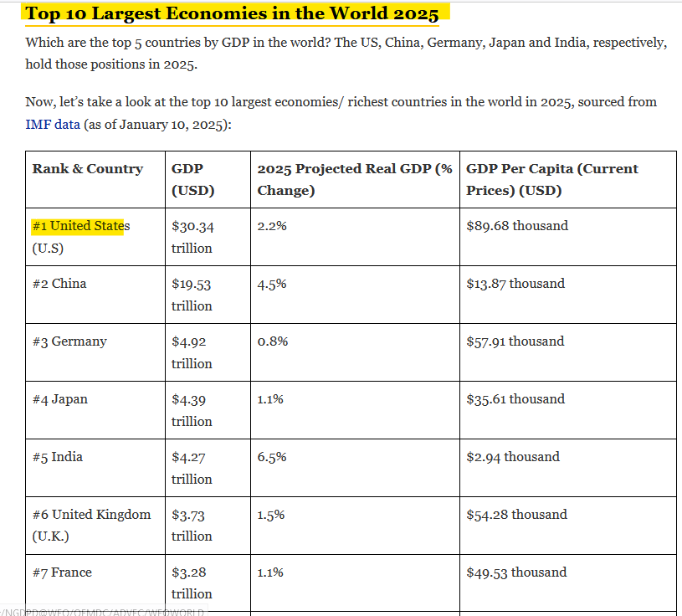
Task: Click the #5 India cell
Action: pyautogui.click(x=95, y=468)
